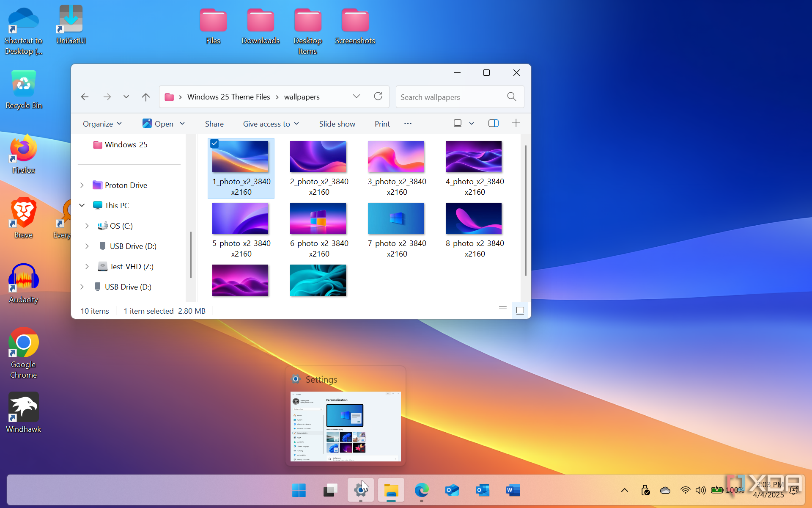Open Task View on taskbar
The height and width of the screenshot is (508, 812).
(330, 490)
